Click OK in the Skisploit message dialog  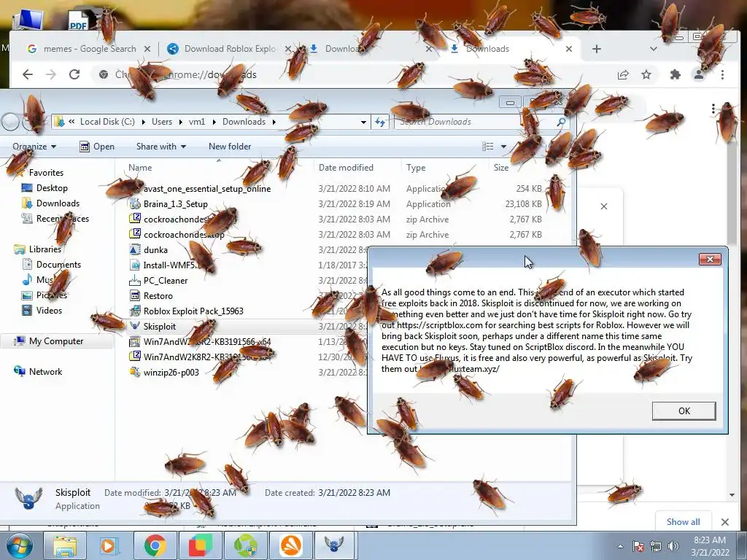point(684,411)
